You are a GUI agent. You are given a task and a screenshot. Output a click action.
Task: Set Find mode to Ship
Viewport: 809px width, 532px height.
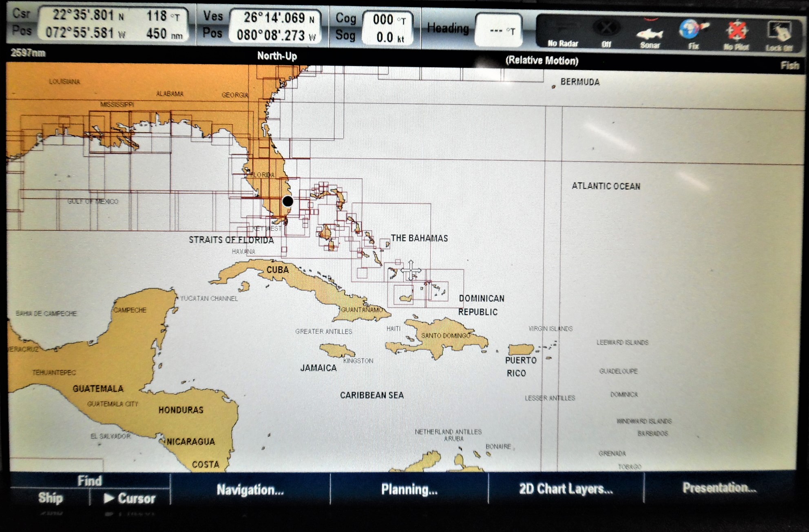tap(51, 498)
